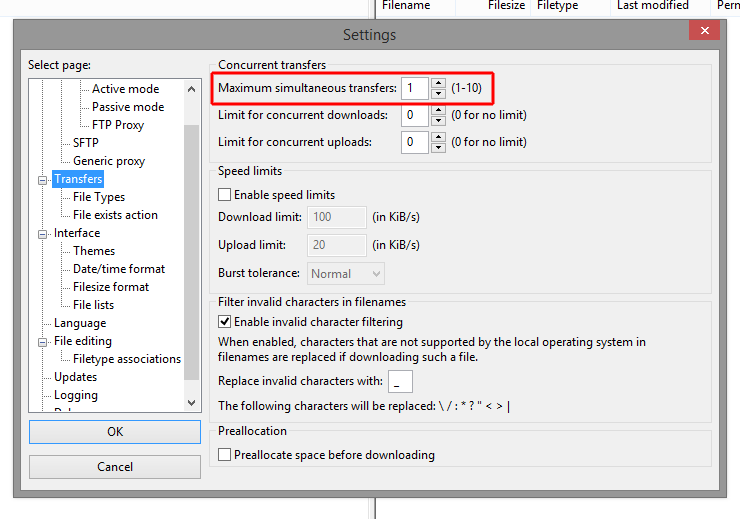The image size is (740, 519).
Task: Check Preallocate space before downloading
Action: point(225,455)
